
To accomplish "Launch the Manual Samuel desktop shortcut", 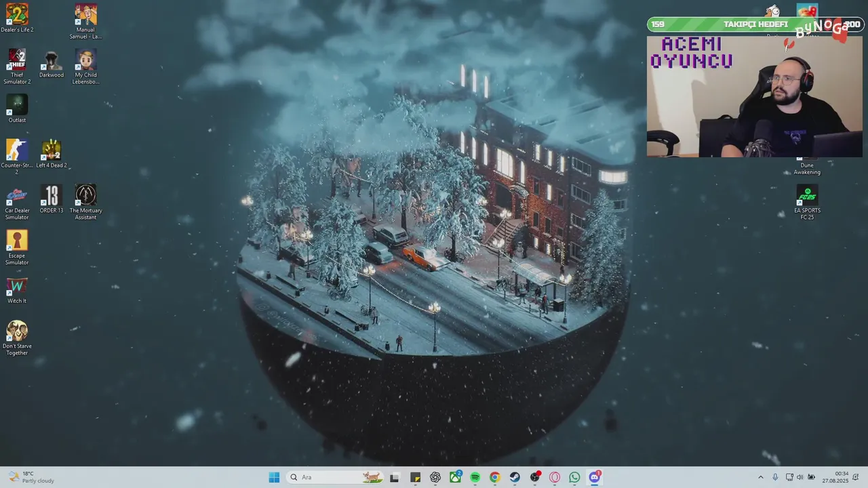I will (x=85, y=22).
